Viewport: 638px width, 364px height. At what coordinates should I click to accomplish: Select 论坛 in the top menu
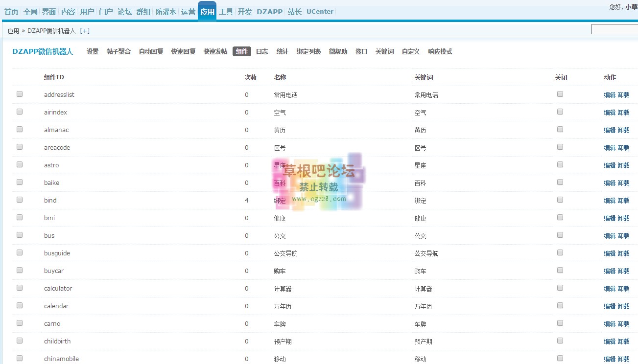(124, 11)
